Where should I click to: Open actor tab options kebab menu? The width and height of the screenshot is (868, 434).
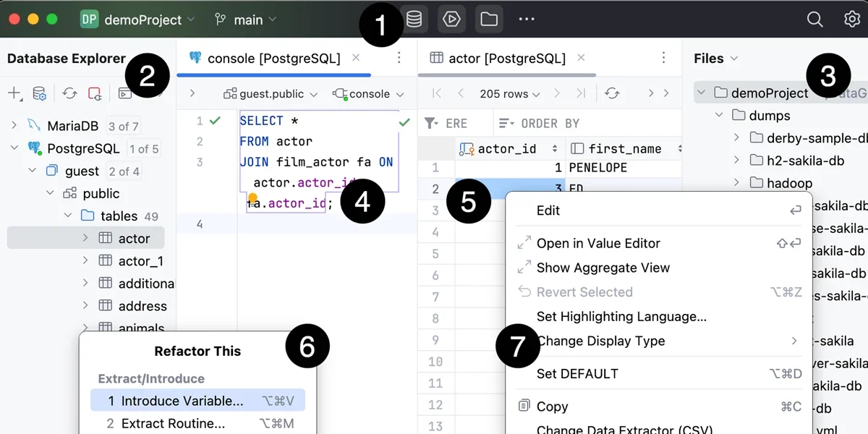point(664,58)
